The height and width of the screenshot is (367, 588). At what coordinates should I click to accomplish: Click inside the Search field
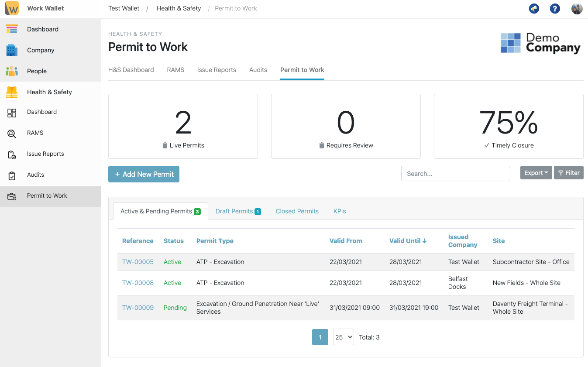(x=455, y=173)
